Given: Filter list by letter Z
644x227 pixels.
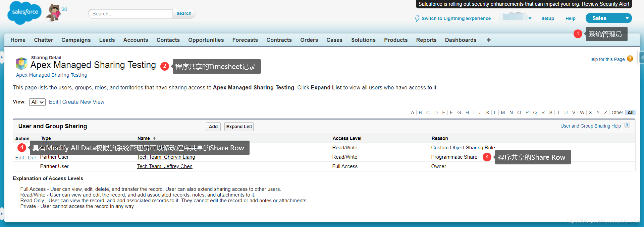Looking at the screenshot, I should click(x=606, y=112).
